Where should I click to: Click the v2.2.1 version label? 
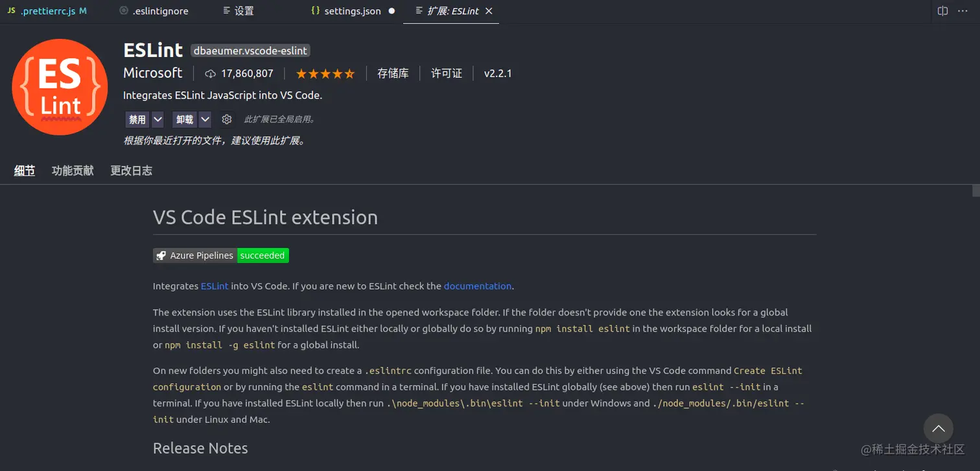coord(498,74)
